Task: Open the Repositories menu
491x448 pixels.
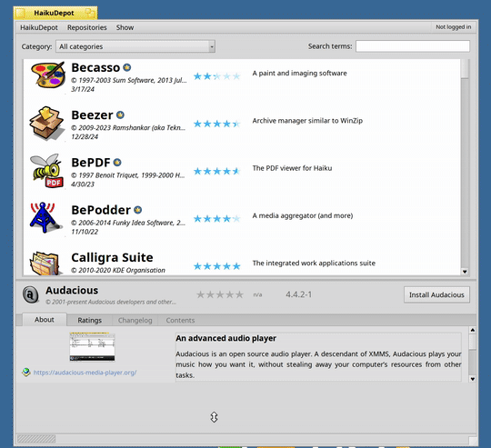Action: click(x=87, y=27)
